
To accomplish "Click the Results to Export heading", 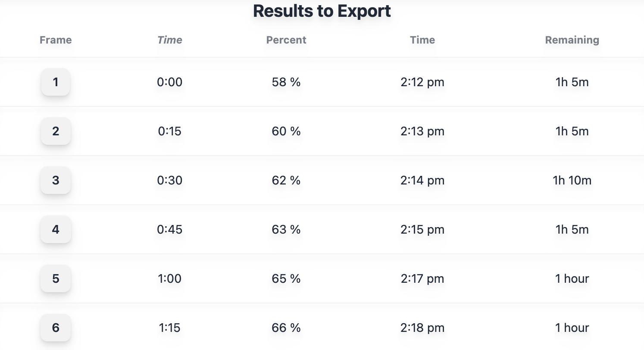I will coord(322,11).
